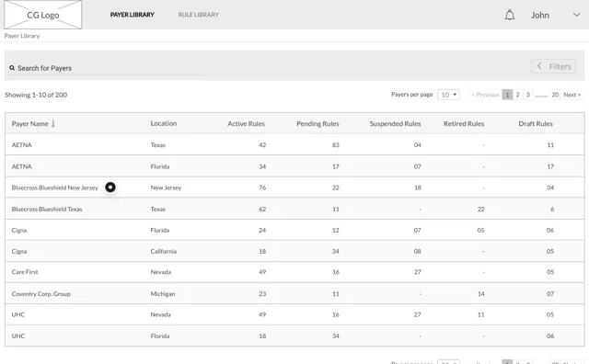Click retired rules value 14
This screenshot has height=364, width=589.
click(x=480, y=294)
